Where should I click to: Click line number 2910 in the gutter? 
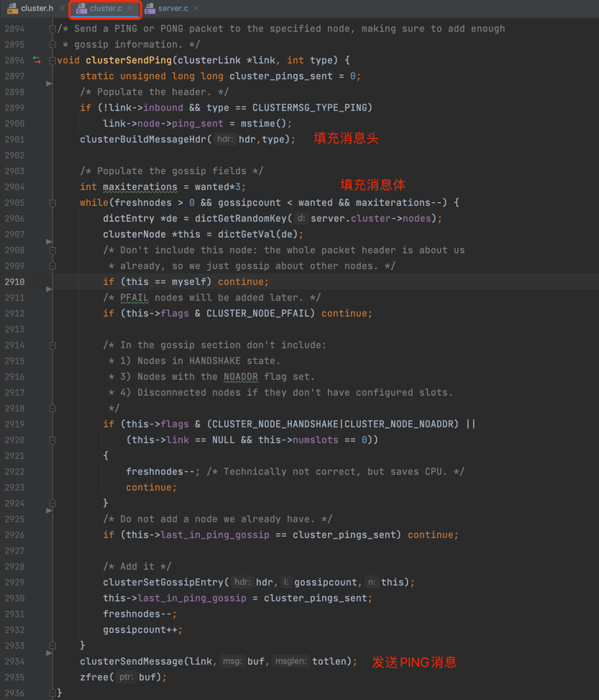14,282
